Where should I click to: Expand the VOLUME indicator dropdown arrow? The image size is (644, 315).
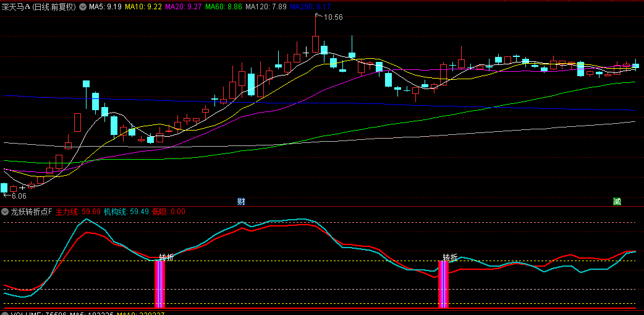(5, 314)
